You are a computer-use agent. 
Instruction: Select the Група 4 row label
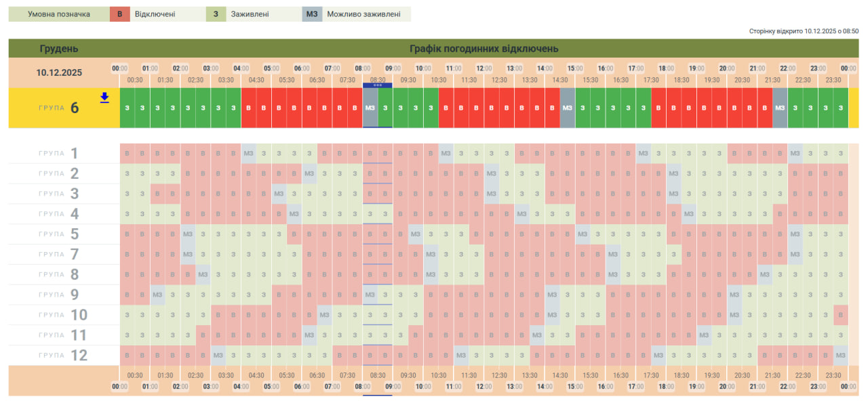pyautogui.click(x=60, y=214)
